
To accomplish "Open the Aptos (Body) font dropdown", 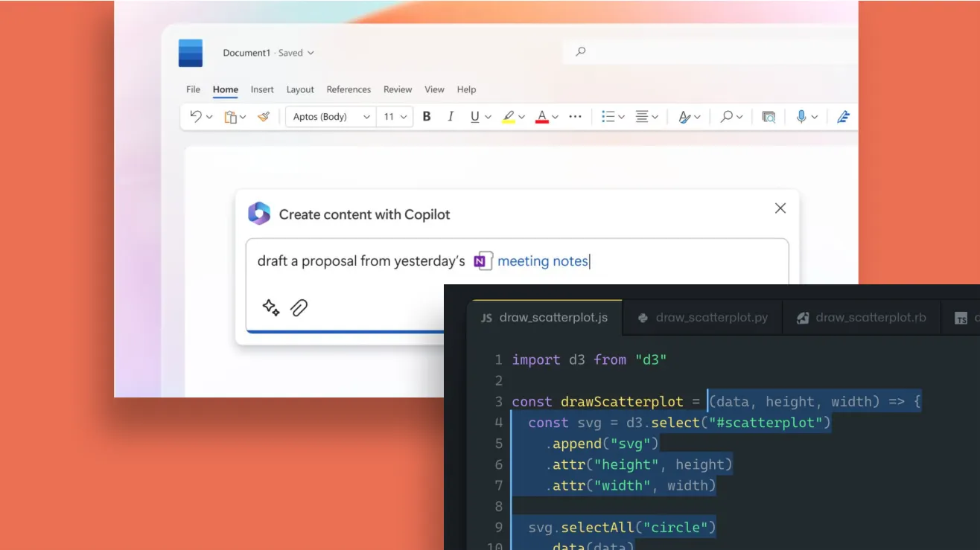I will [330, 117].
